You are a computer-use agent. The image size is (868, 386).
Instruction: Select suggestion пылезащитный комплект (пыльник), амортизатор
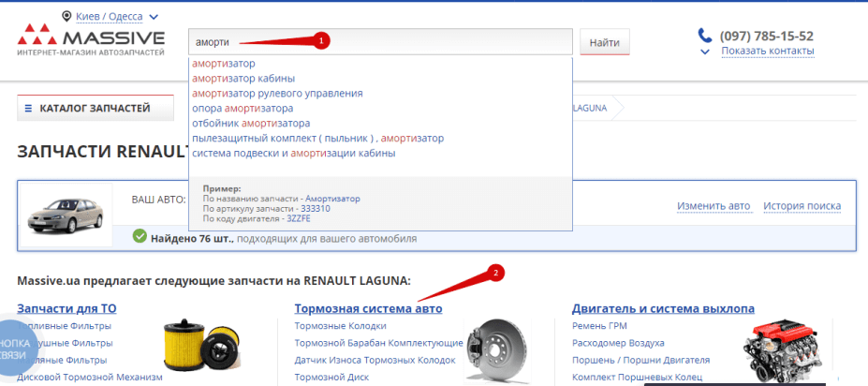pyautogui.click(x=317, y=139)
